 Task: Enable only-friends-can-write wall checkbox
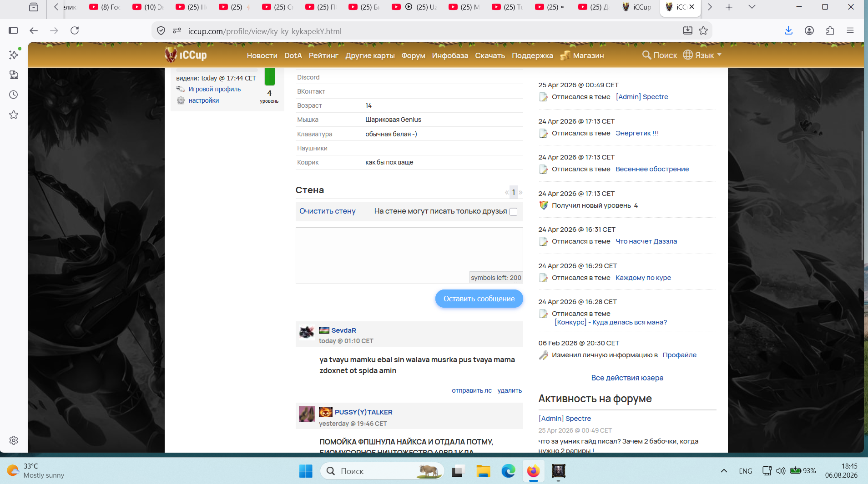tap(513, 212)
